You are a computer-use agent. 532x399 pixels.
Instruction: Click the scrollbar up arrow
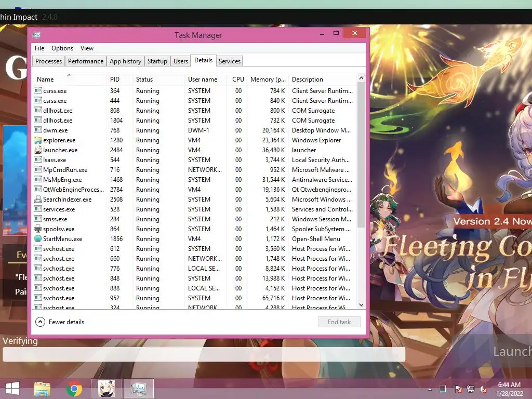(x=362, y=78)
